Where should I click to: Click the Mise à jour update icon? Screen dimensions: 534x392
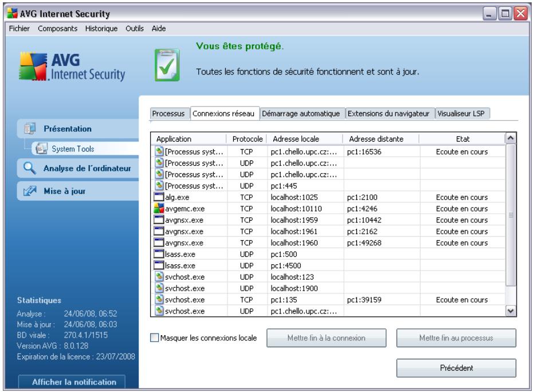[x=30, y=191]
